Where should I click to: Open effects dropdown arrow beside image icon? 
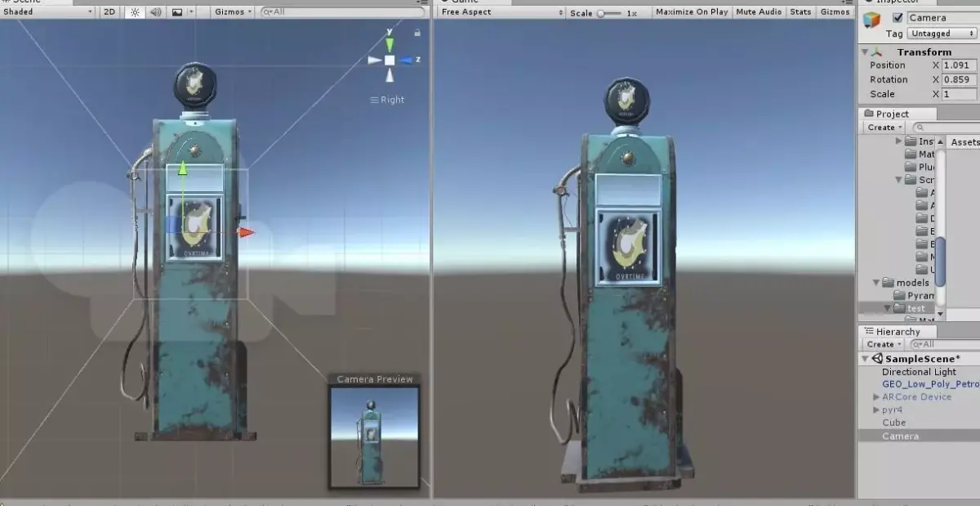click(191, 12)
